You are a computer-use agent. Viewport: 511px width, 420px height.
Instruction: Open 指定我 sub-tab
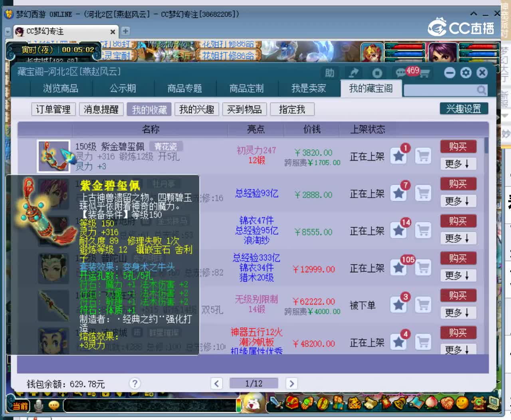click(x=292, y=109)
